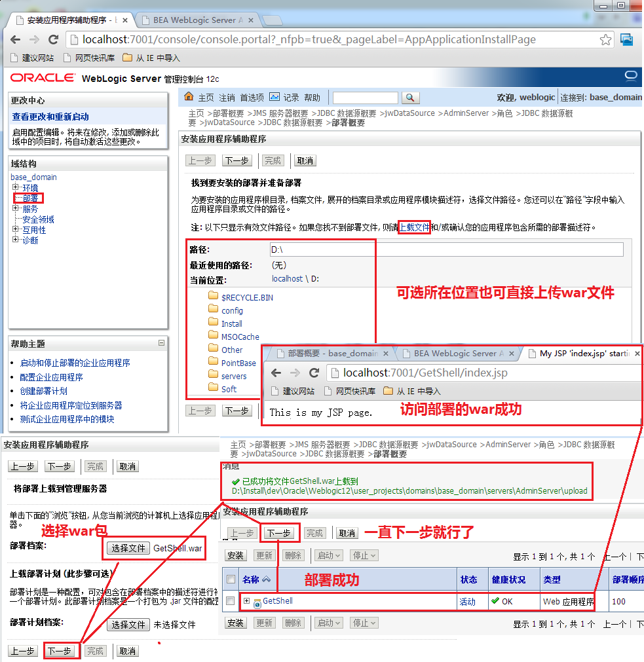Open the GetShell deployment name link
Image resolution: width=644 pixels, height=662 pixels.
[x=277, y=600]
